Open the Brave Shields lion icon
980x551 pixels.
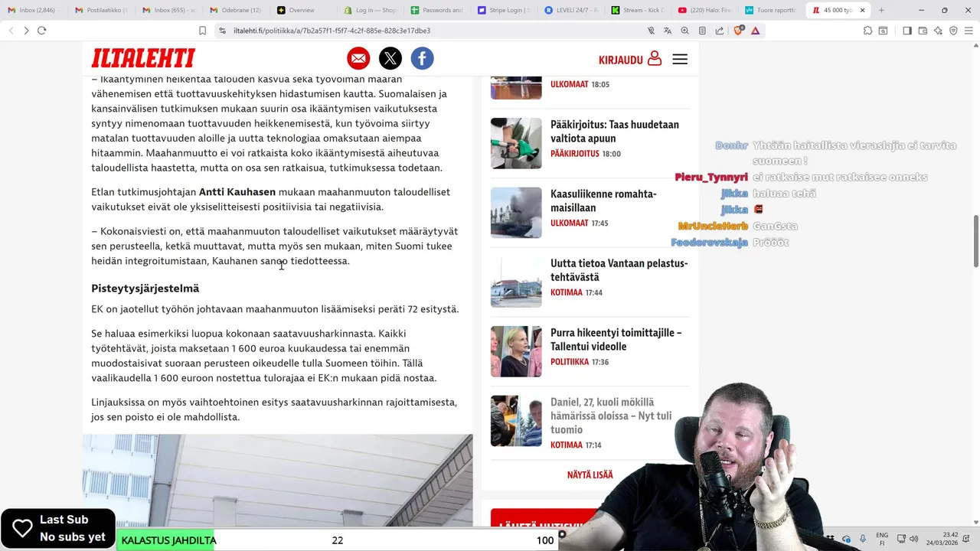[739, 31]
